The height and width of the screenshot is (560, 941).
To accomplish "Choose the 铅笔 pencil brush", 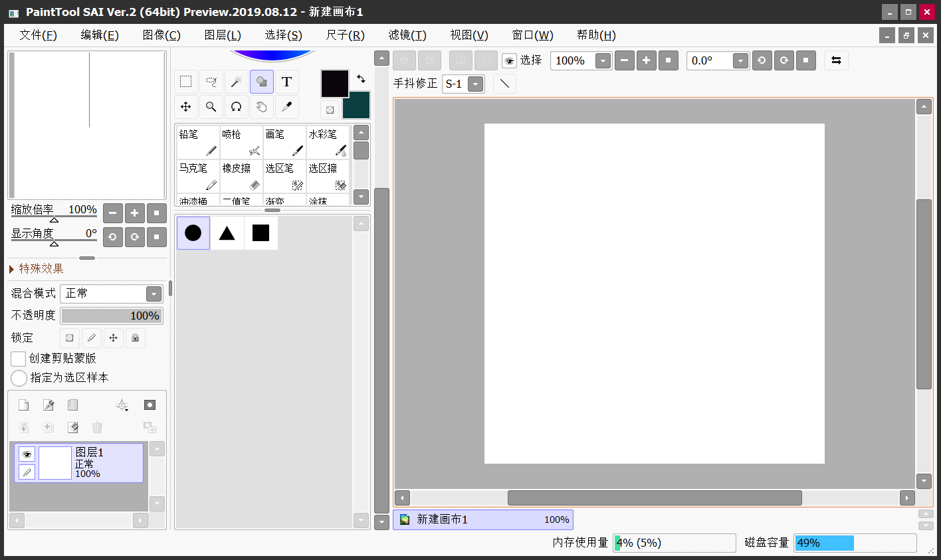I will pos(198,142).
